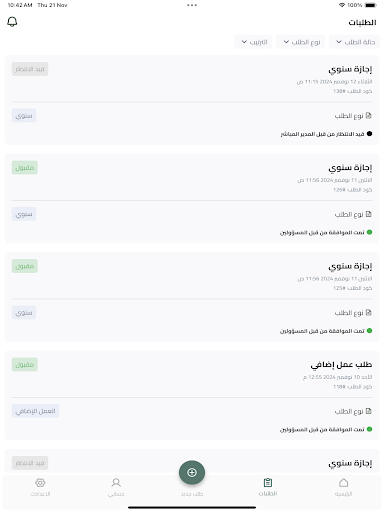Image resolution: width=384 pixels, height=512 pixels.
Task: Open حسابي profile person icon
Action: coord(116,483)
